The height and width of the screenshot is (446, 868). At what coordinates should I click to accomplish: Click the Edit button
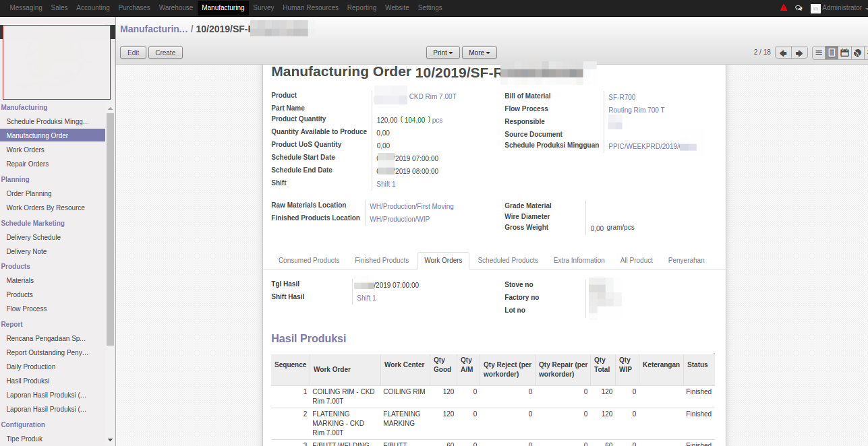pyautogui.click(x=134, y=53)
